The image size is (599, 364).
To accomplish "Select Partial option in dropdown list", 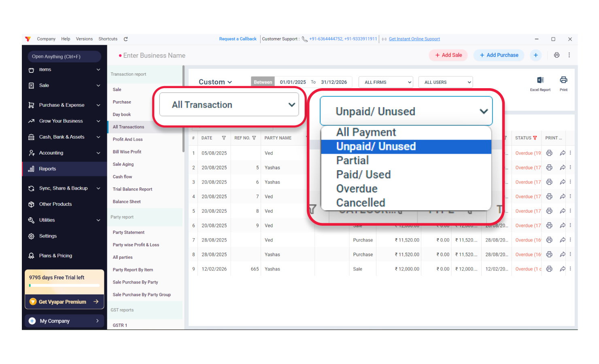I will [352, 161].
